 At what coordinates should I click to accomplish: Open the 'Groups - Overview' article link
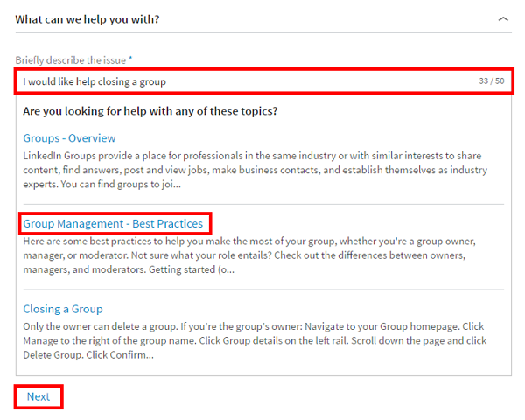(x=69, y=138)
